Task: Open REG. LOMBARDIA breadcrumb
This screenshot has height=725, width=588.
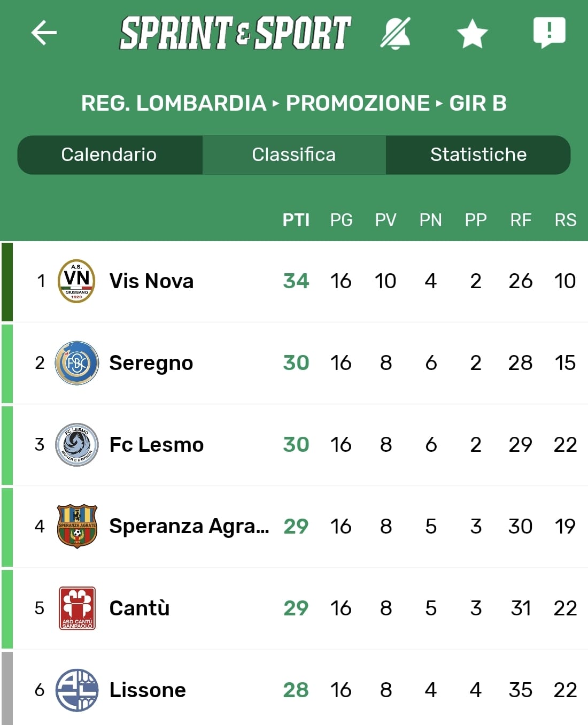Action: [174, 103]
